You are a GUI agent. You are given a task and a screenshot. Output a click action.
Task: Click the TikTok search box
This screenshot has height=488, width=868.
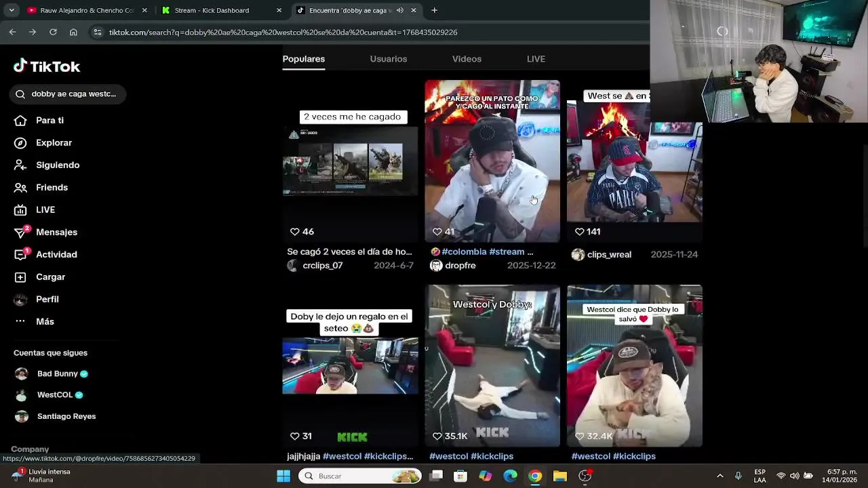(x=68, y=94)
